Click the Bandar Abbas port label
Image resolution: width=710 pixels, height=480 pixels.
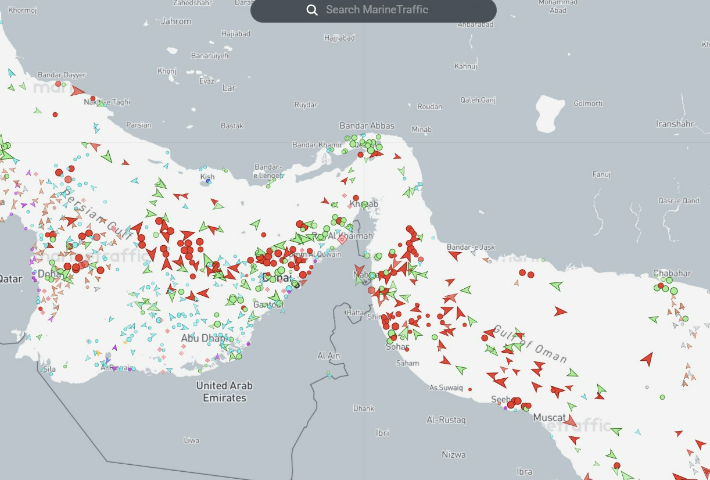point(367,126)
